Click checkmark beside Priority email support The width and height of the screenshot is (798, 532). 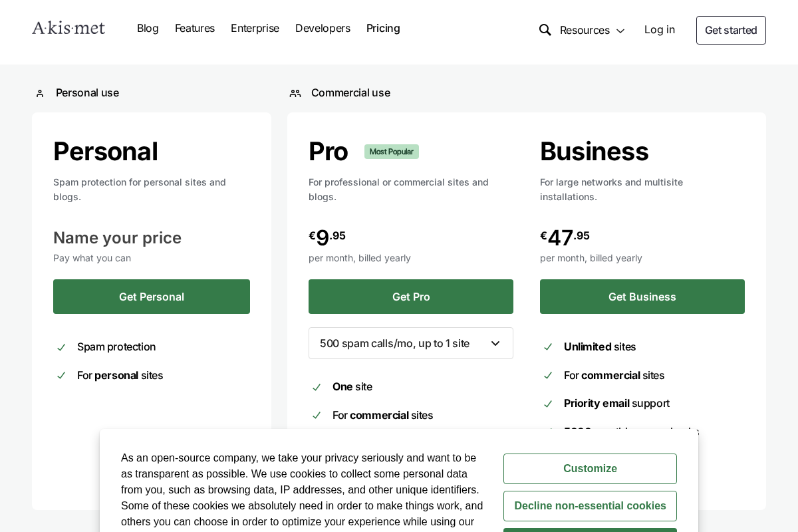[x=548, y=404]
